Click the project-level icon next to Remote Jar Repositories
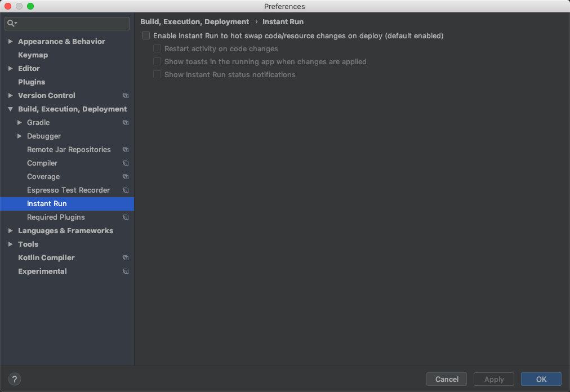570x392 pixels. click(126, 149)
